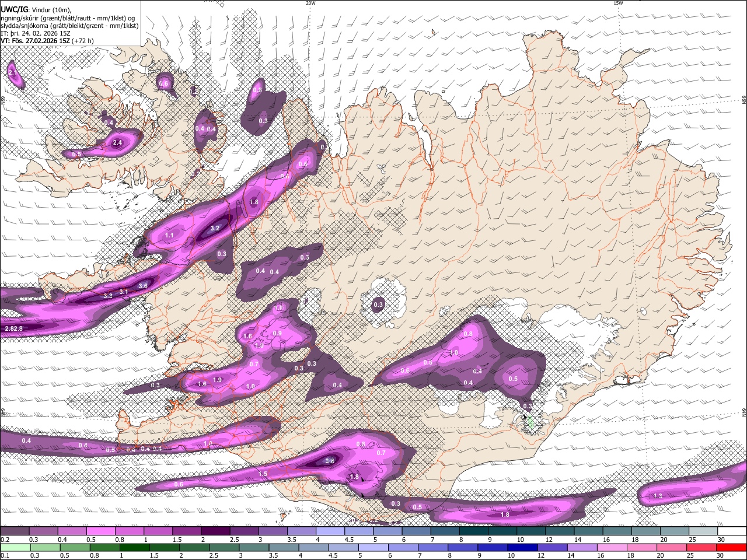
Task: Select the initial time 'IT: þri. 24. 02. 2026 15Z'
Action: point(36,33)
